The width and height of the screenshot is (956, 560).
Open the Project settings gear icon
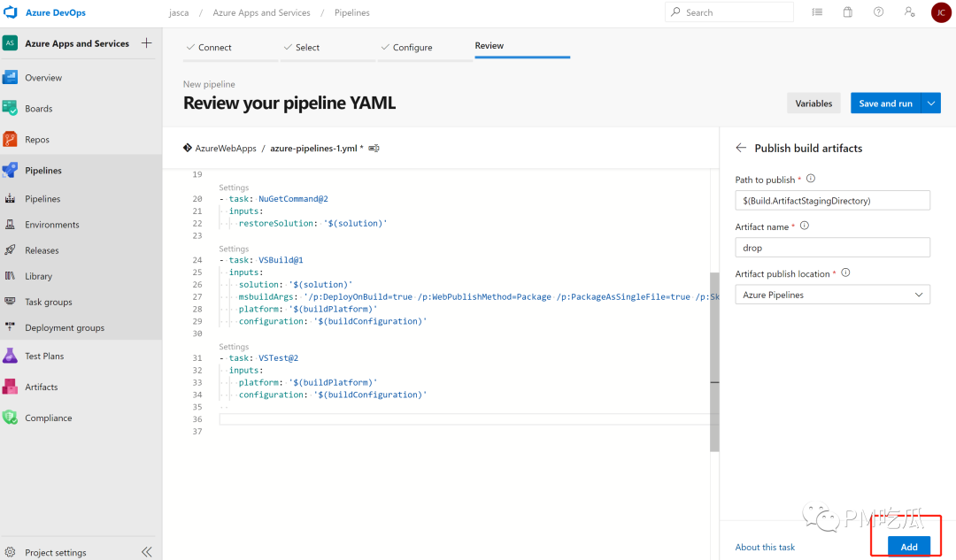point(10,552)
